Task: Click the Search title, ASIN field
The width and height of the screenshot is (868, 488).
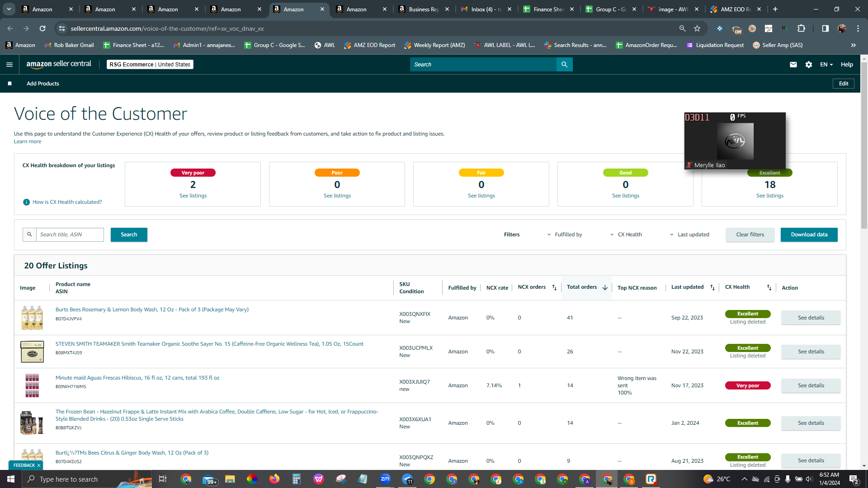Action: click(x=70, y=235)
